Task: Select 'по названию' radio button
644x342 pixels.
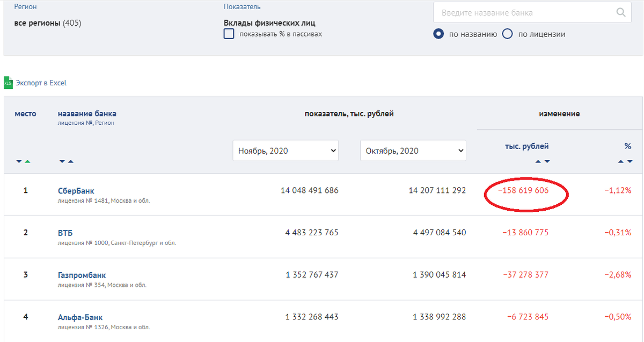Action: (x=438, y=34)
